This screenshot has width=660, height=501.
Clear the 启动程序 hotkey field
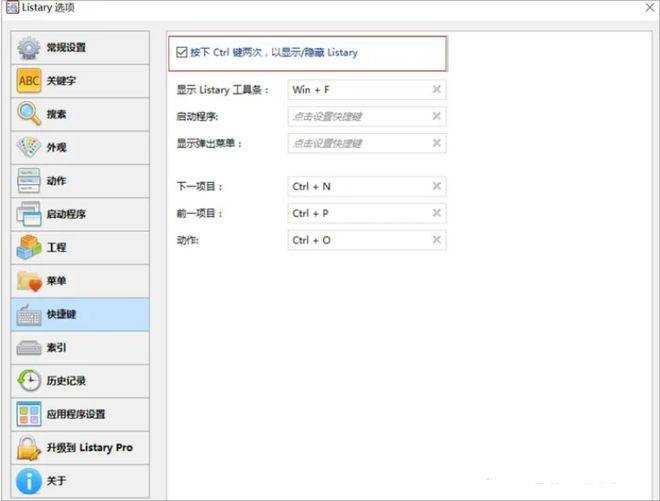coord(436,116)
